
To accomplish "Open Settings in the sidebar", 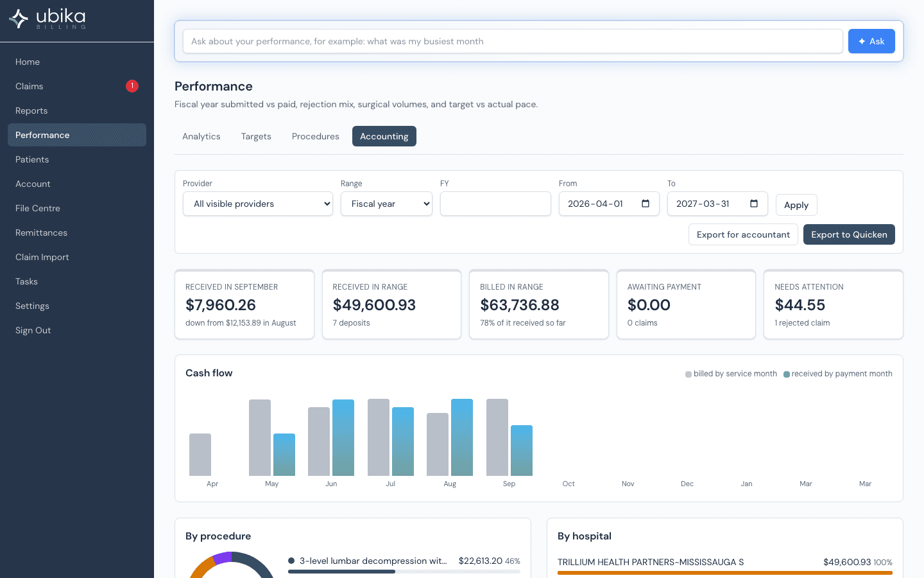I will coord(77,306).
